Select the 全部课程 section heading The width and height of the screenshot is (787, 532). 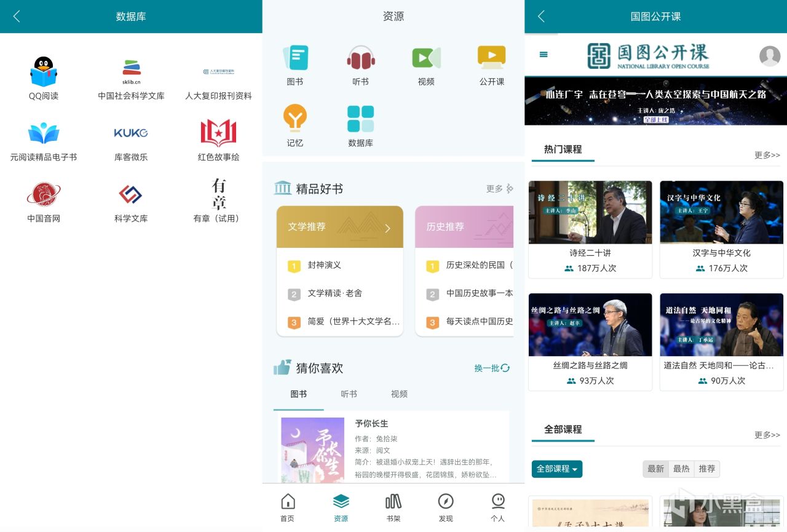tap(563, 429)
